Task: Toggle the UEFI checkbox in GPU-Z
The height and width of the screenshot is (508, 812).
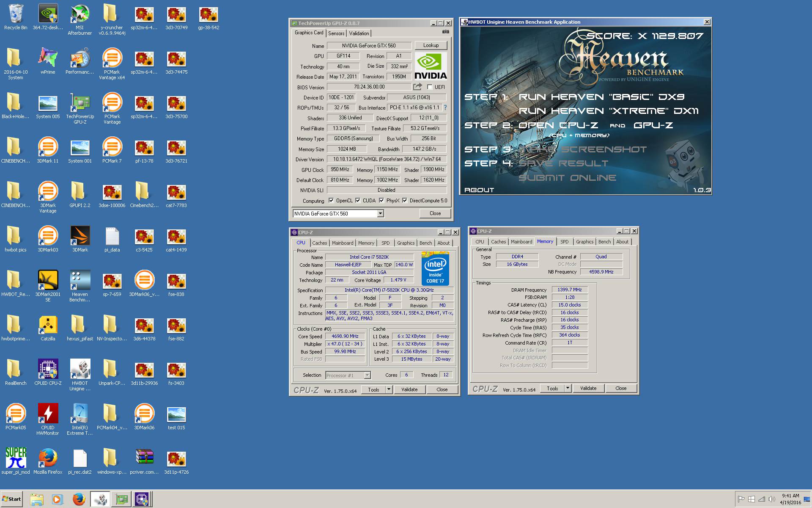Action: (x=430, y=87)
